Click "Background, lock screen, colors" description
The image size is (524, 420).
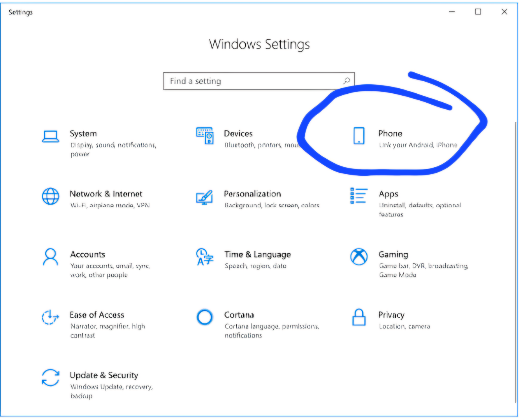(x=272, y=205)
